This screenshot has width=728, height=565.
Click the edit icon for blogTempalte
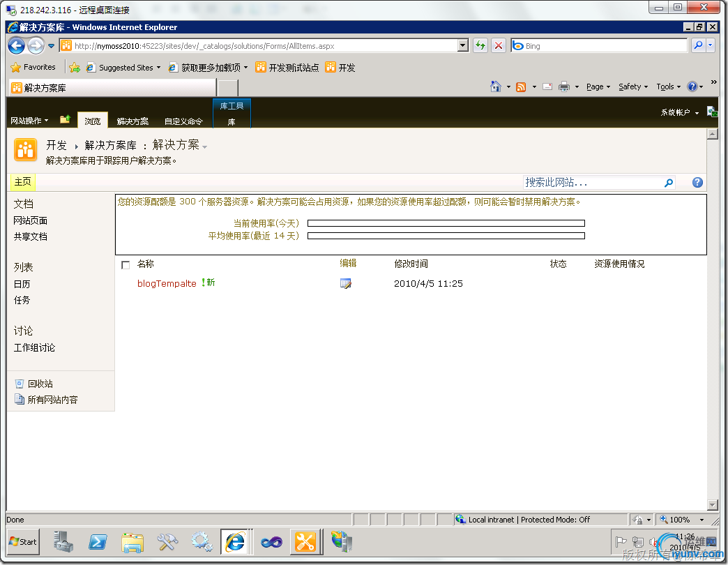345,284
